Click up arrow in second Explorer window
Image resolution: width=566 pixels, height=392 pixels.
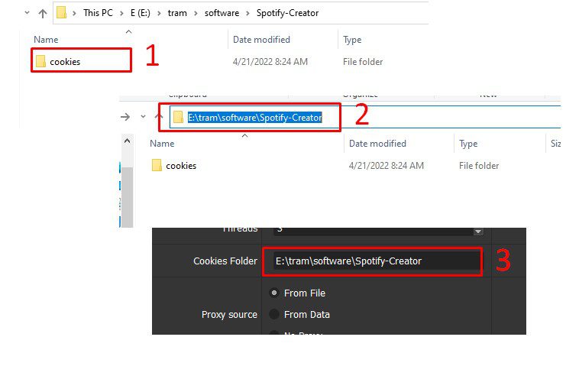tap(159, 116)
